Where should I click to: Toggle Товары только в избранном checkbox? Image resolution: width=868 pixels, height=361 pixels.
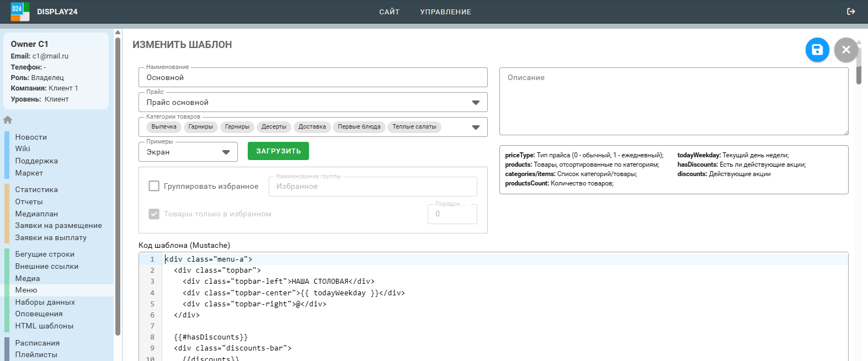tap(154, 214)
